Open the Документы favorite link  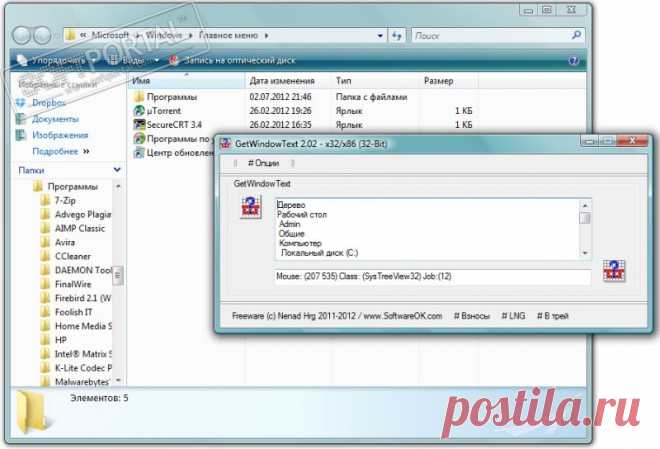[56, 119]
